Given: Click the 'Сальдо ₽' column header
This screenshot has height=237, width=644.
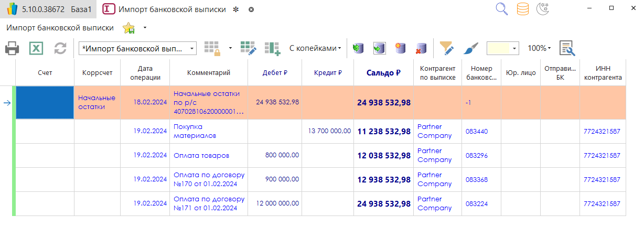Looking at the screenshot, I should click(x=383, y=73).
